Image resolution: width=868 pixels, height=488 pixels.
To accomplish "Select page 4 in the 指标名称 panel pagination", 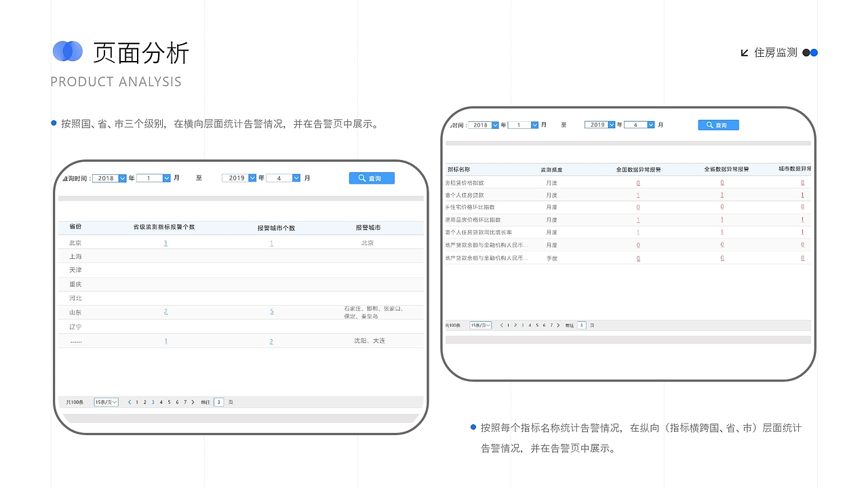I will [530, 325].
